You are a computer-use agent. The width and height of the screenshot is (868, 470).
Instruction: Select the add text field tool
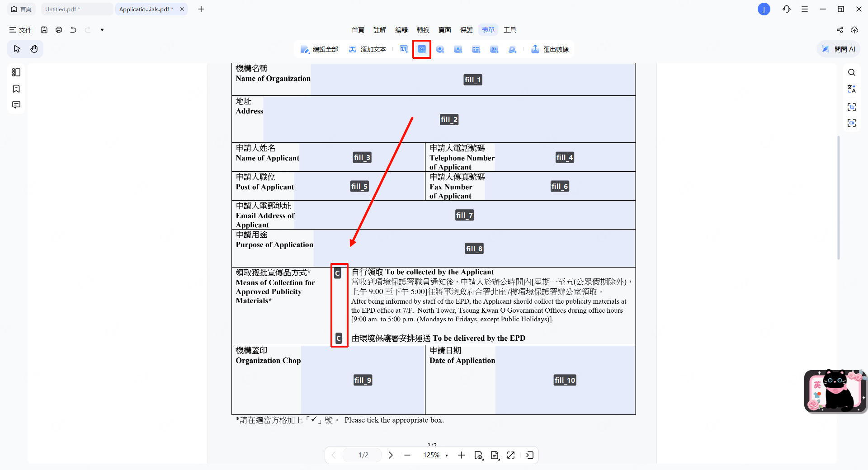click(x=404, y=49)
